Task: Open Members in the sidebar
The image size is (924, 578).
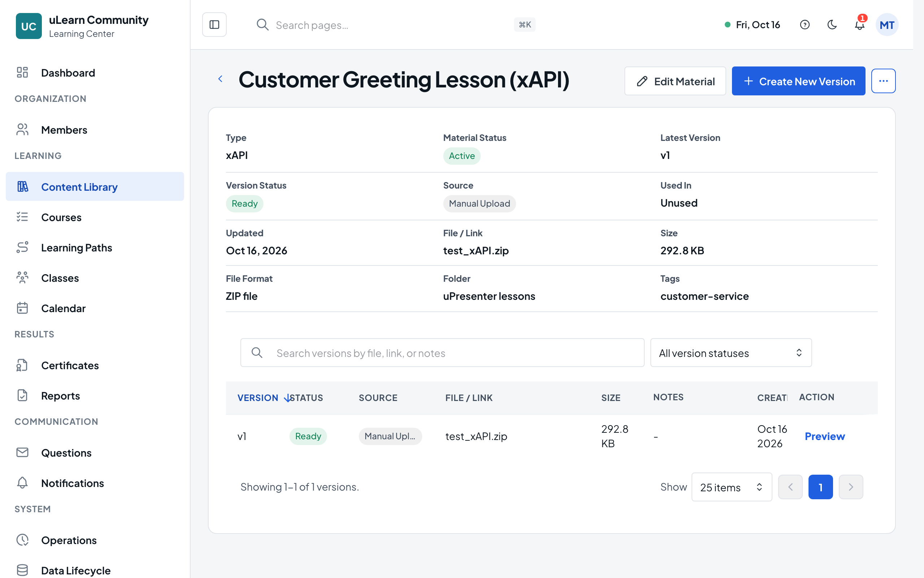Action: click(x=95, y=130)
